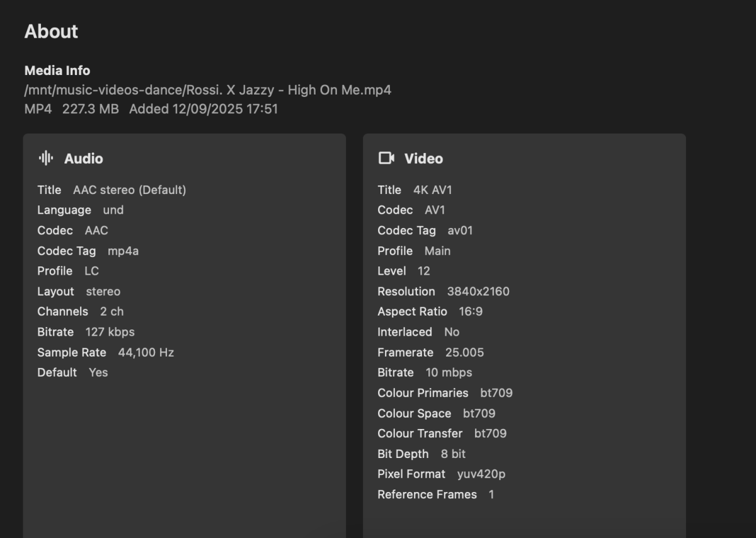Click the Audio section heading
This screenshot has width=756, height=538.
[83, 159]
